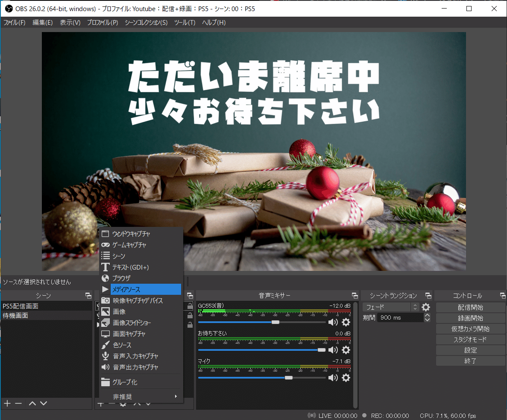
Task: Open the Tools (ツール) menu
Action: 185,22
